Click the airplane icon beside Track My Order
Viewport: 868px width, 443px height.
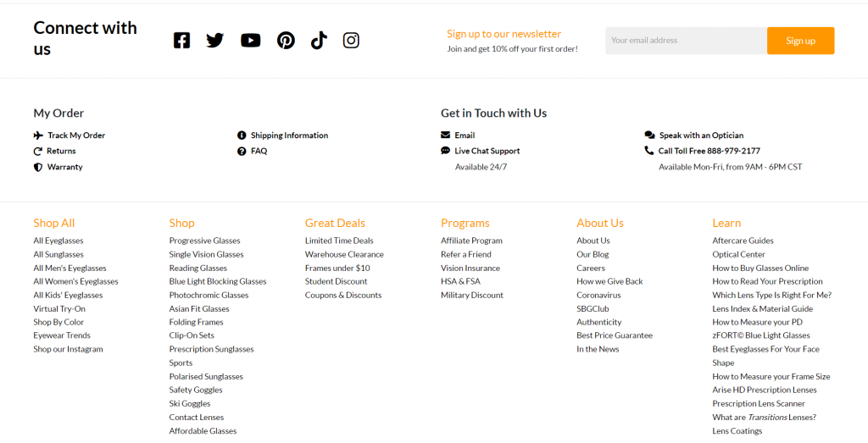[x=38, y=136]
